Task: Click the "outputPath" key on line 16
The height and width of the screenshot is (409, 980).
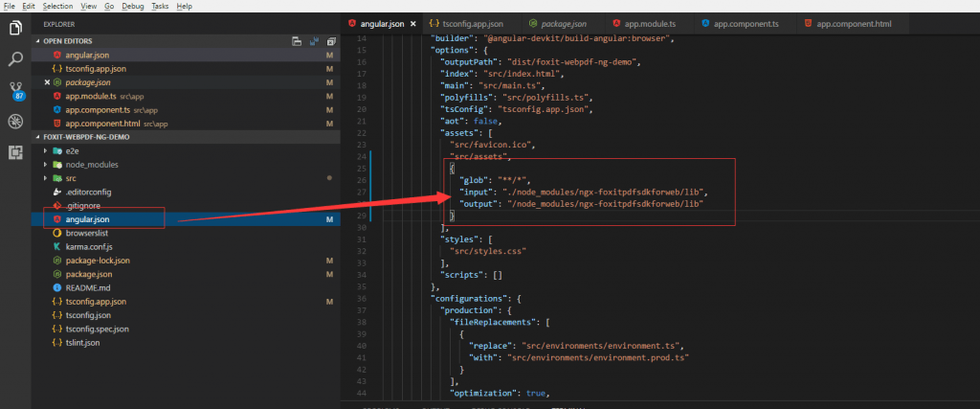Action: pos(468,62)
